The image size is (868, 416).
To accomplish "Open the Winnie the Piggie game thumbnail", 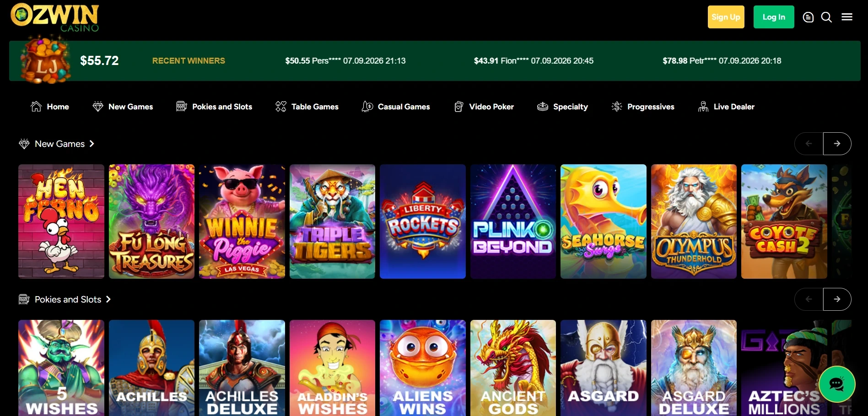I will pos(242,222).
